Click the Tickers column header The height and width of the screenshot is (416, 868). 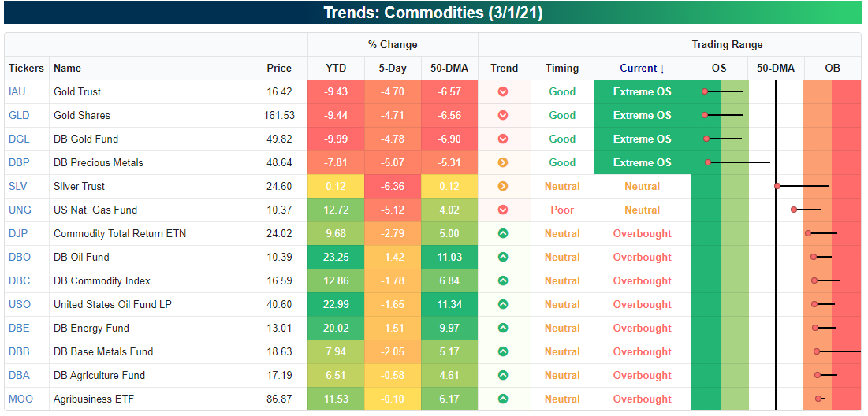26,68
